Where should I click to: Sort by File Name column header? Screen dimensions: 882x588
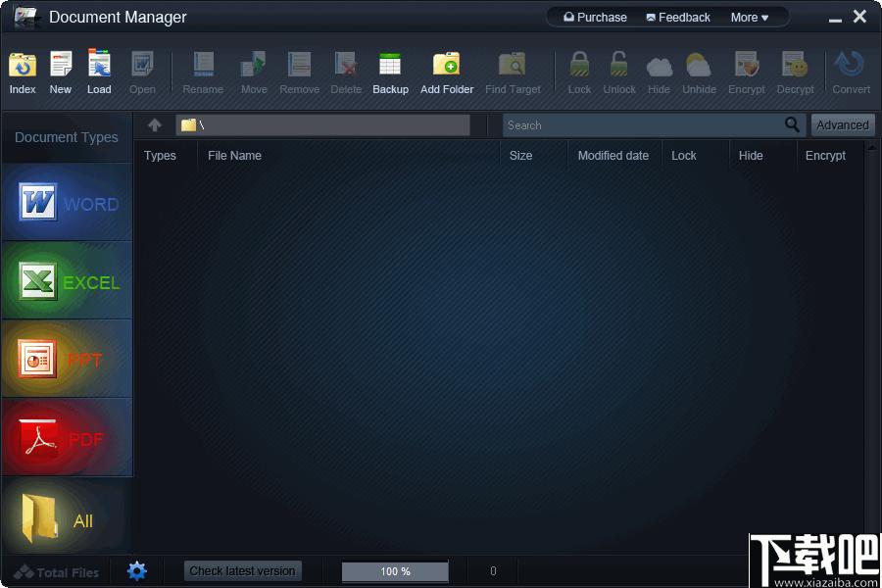234,155
